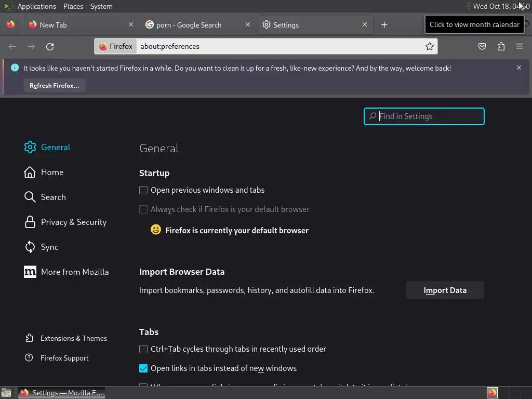Click the Find in Settings search field
Screen dimensions: 532x399
429,116
